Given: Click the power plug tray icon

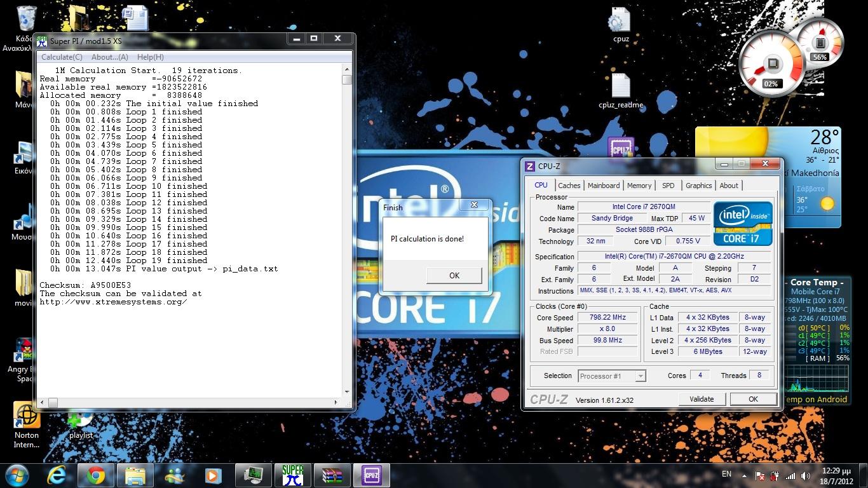Looking at the screenshot, I should [775, 475].
